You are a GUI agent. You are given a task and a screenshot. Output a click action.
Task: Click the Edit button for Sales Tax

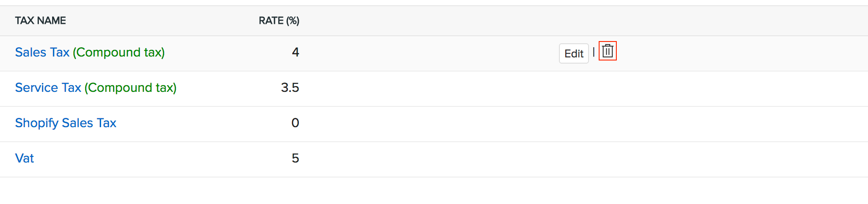[574, 53]
